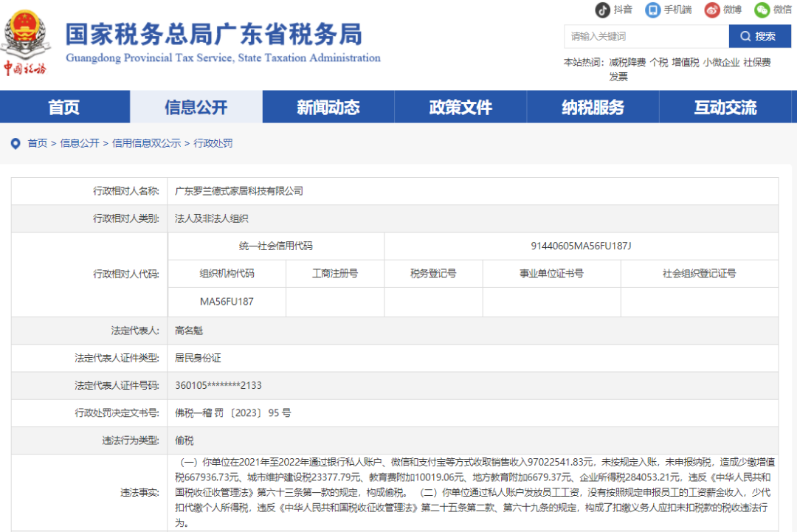797x532 pixels.
Task: Click the 违法事实 label
Action: 139,492
